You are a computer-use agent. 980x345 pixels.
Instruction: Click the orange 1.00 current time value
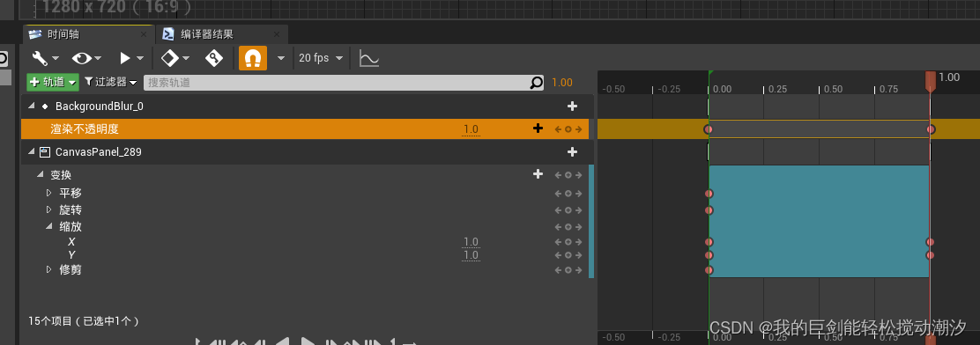click(x=562, y=83)
